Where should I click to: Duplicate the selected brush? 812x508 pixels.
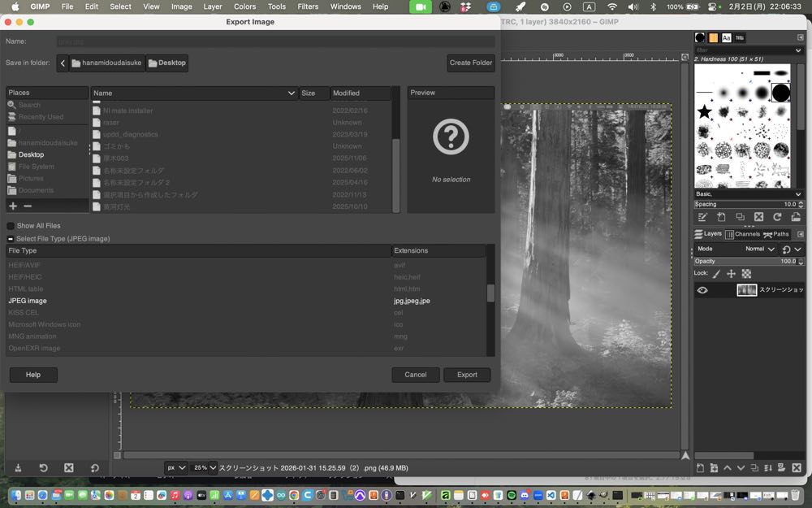[x=740, y=217]
